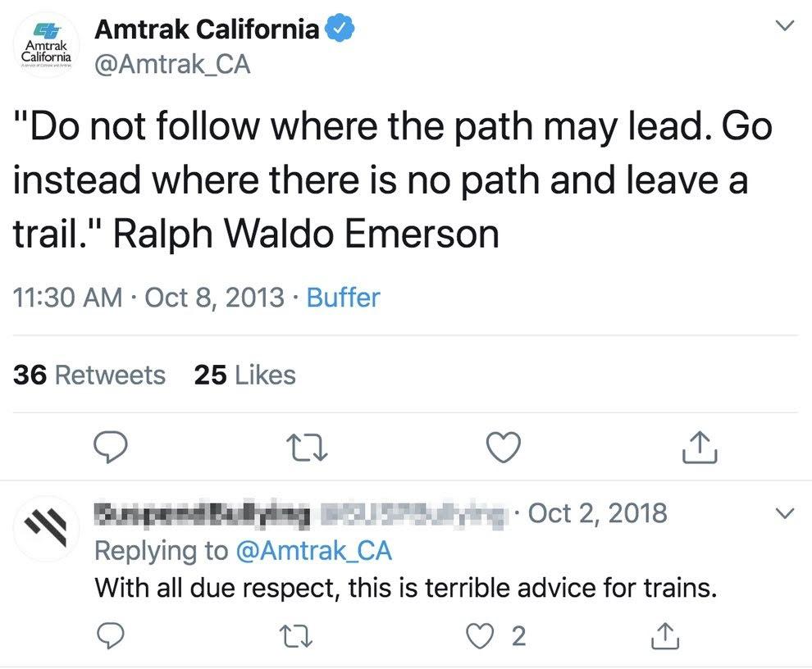Like the Amtrak California tweet
Viewport: 812px width, 669px height.
(503, 447)
